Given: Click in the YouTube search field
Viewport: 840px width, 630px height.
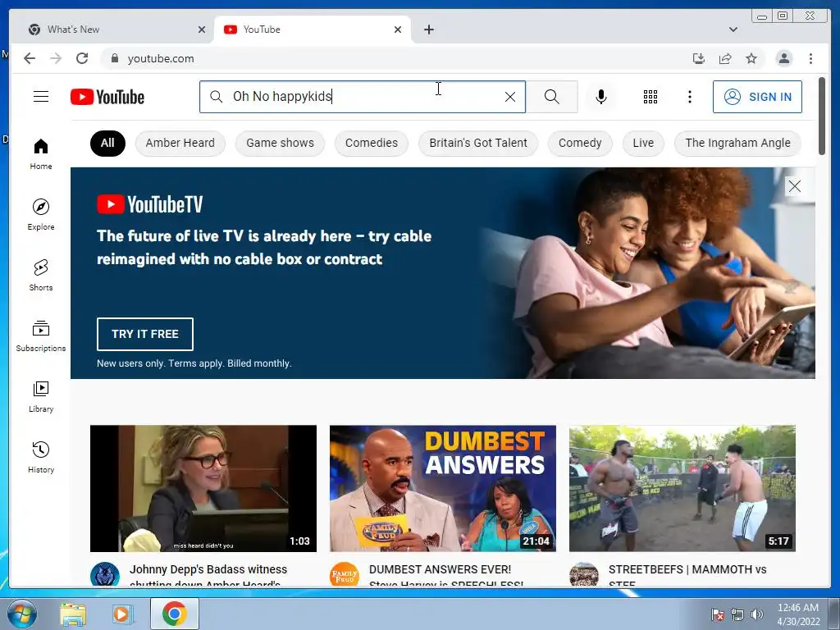Looking at the screenshot, I should pyautogui.click(x=364, y=97).
